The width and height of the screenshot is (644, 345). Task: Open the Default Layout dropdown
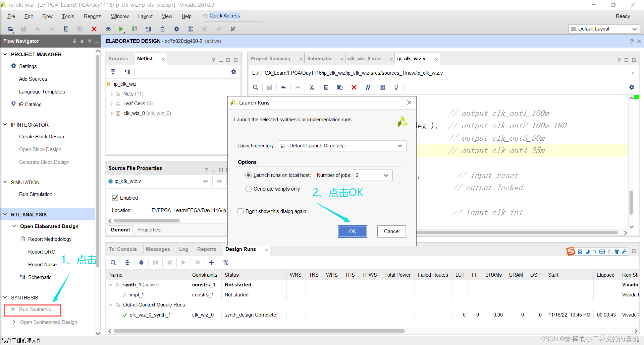pyautogui.click(x=604, y=29)
